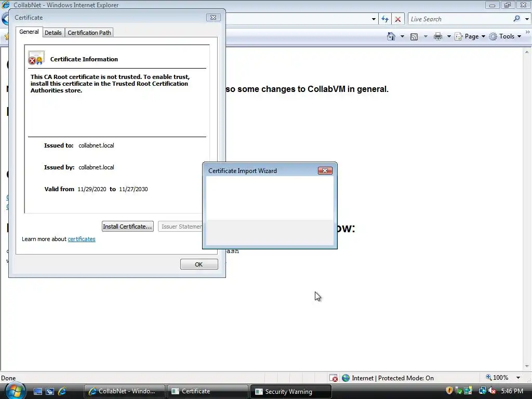
Task: Click the taskbar clock showing 5:46 PM
Action: click(512, 391)
